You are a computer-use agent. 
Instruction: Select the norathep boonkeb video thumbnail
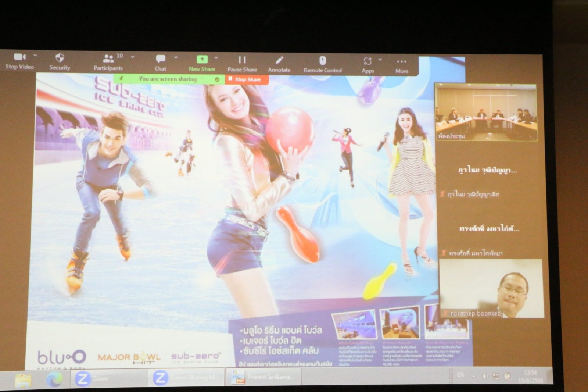(x=491, y=288)
